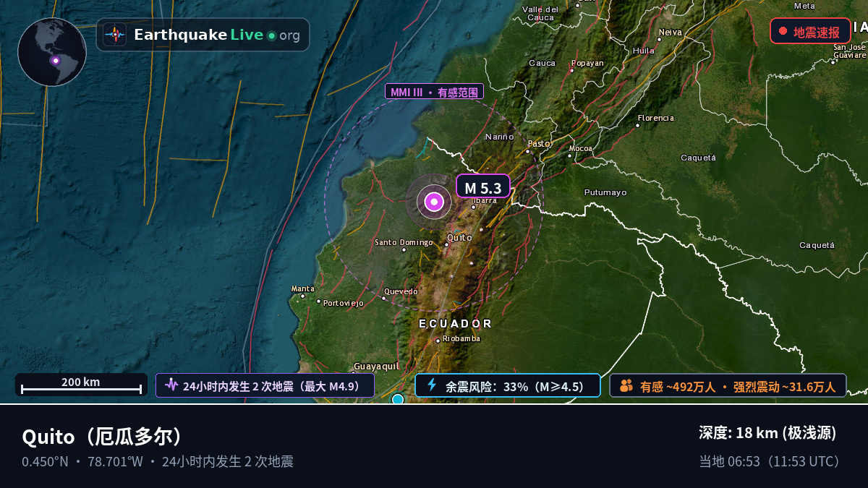
Task: Click the cyan earthquake dot near Guayaquil
Action: [397, 399]
